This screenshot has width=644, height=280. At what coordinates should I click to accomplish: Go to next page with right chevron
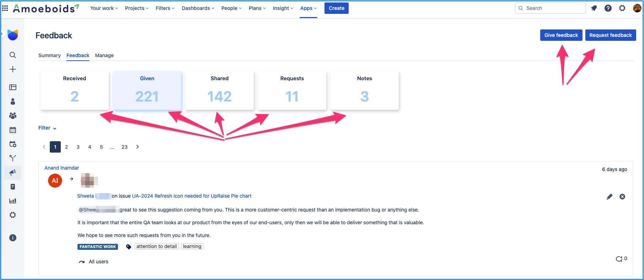(x=138, y=147)
